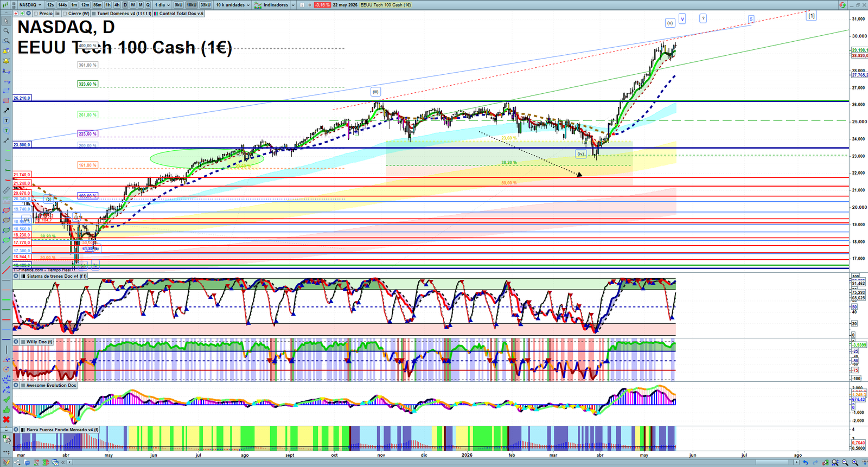Click the 22 may 2026 date text
The width and height of the screenshot is (868, 467).
345,5
